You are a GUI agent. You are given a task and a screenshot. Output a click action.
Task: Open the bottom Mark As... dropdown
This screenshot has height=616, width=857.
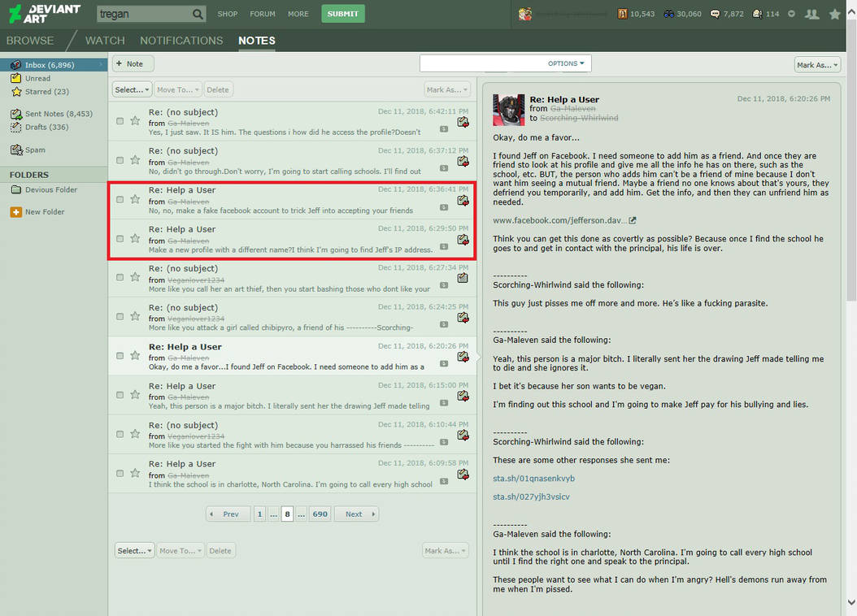(445, 550)
